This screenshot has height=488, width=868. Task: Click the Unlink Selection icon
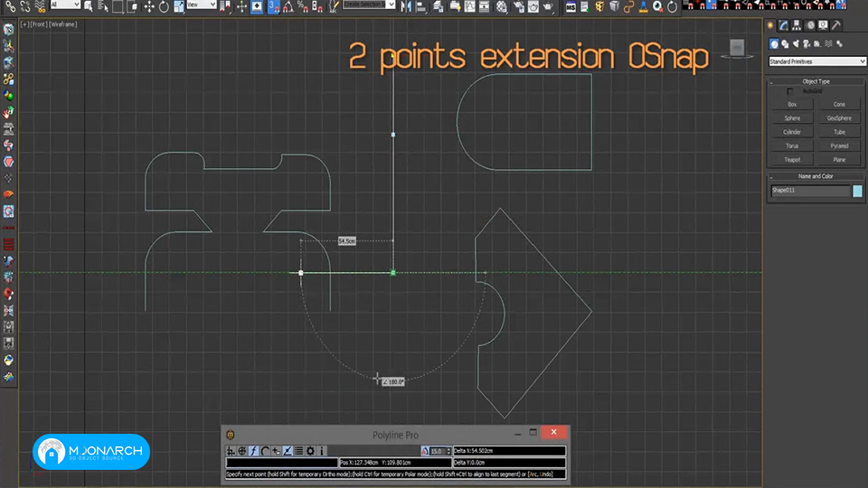click(25, 6)
